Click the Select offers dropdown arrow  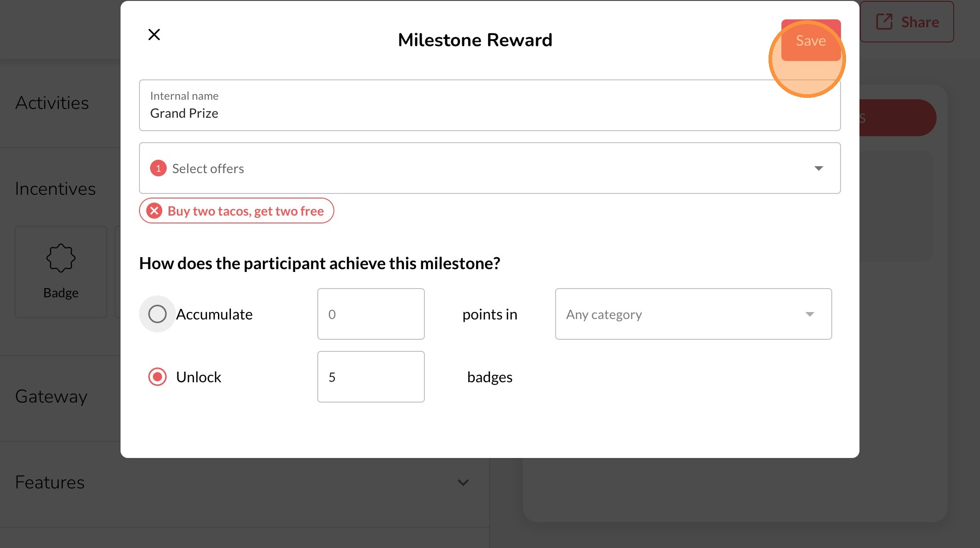[818, 169]
